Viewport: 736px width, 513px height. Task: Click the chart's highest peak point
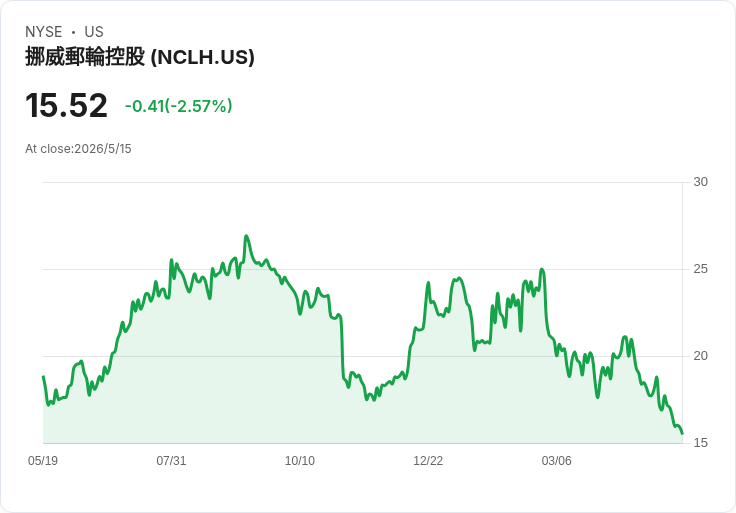(x=246, y=236)
